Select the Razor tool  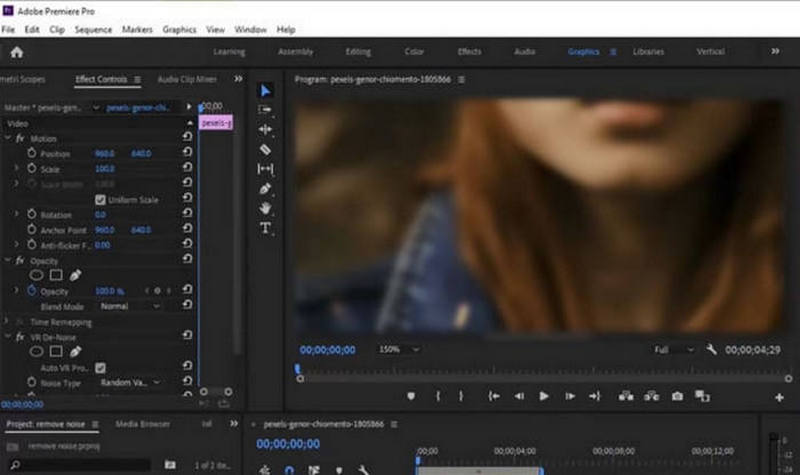pos(266,149)
